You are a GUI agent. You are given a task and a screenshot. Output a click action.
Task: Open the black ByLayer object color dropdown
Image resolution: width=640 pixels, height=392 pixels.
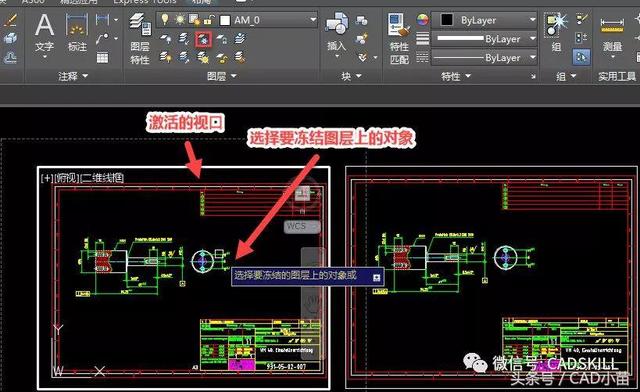click(484, 20)
